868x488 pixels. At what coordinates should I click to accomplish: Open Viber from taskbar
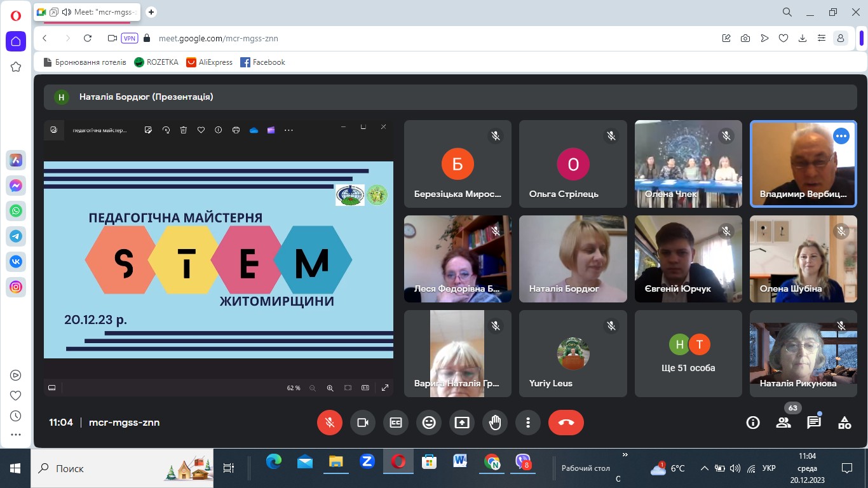pos(523,462)
